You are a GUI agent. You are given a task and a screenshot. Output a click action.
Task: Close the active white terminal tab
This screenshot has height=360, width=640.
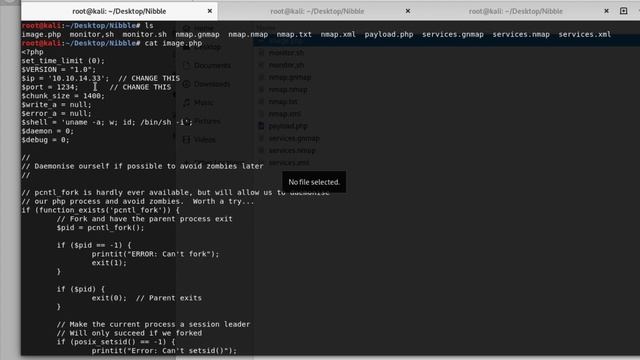point(210,11)
